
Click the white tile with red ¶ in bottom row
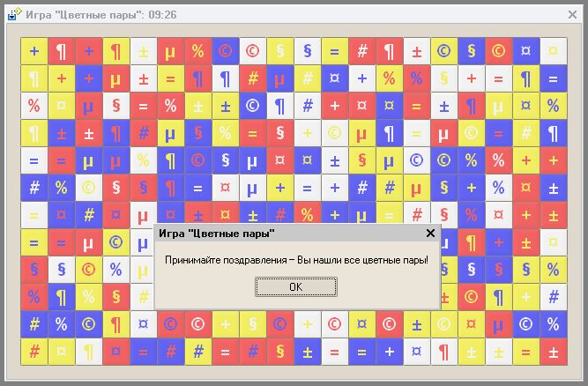[444, 352]
